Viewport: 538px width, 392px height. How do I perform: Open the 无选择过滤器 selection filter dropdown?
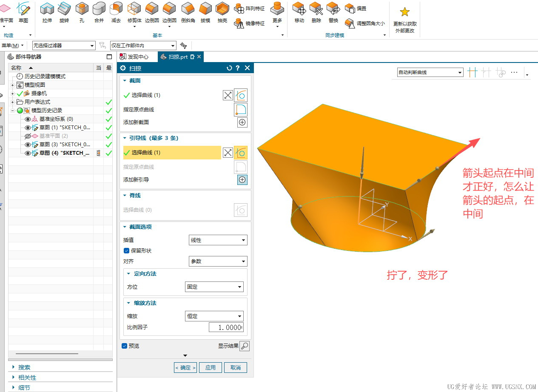[64, 45]
